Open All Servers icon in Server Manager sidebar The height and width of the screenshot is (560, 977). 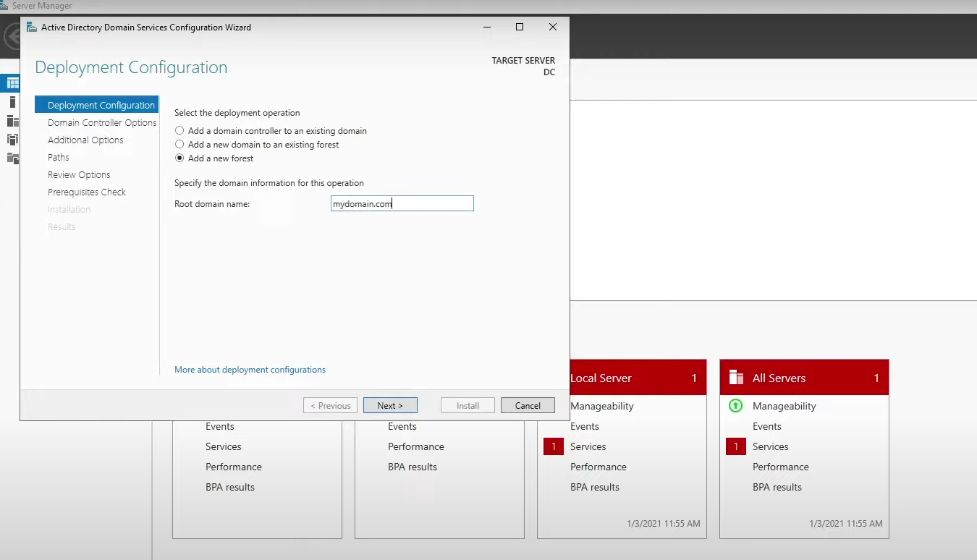click(12, 121)
